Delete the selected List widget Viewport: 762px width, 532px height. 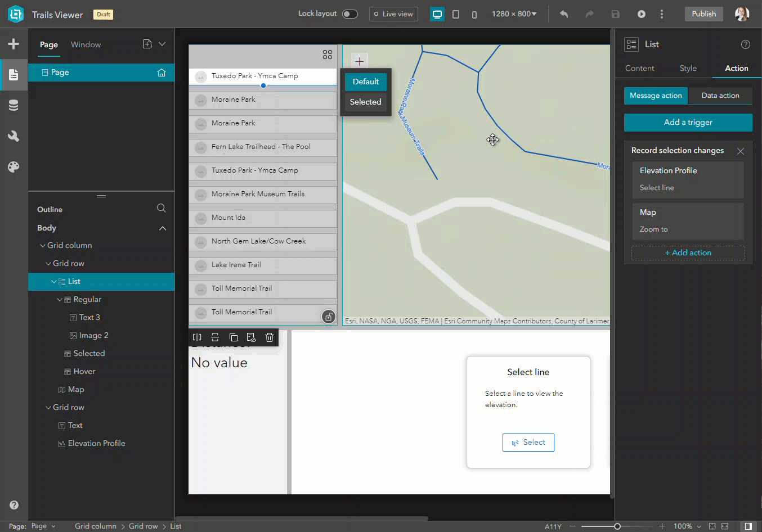pos(270,337)
